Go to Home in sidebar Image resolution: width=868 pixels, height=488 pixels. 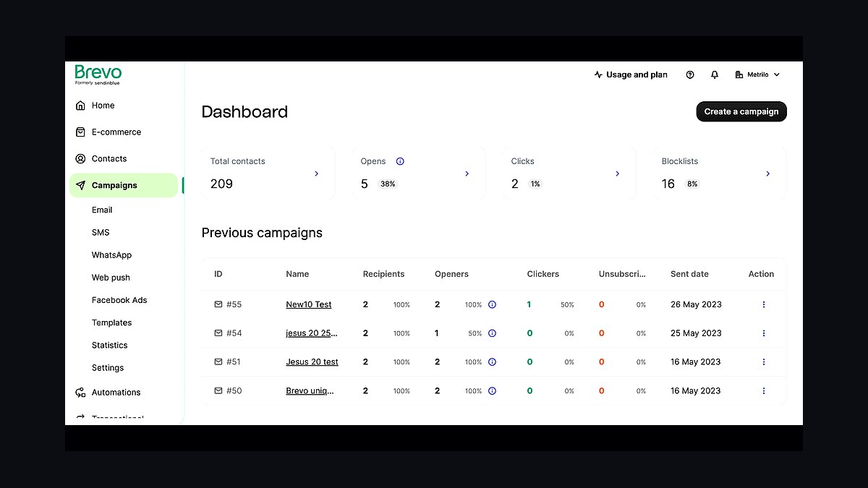pyautogui.click(x=103, y=106)
